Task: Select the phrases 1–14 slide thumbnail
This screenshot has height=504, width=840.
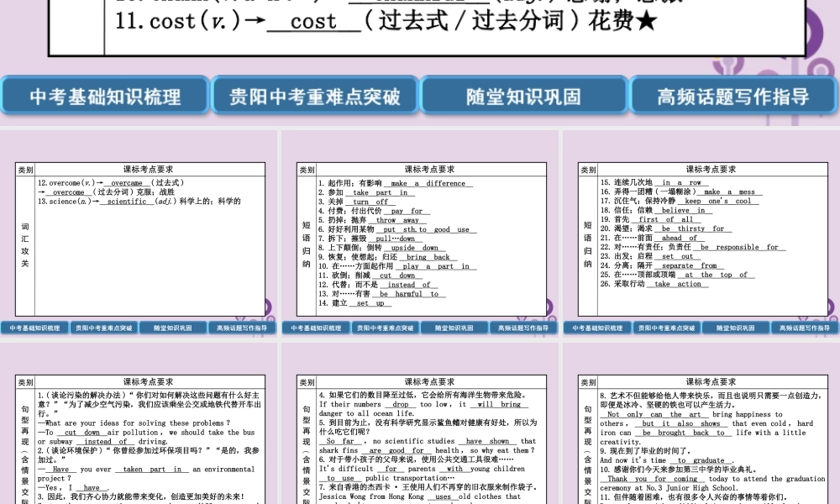Action: coord(420,234)
